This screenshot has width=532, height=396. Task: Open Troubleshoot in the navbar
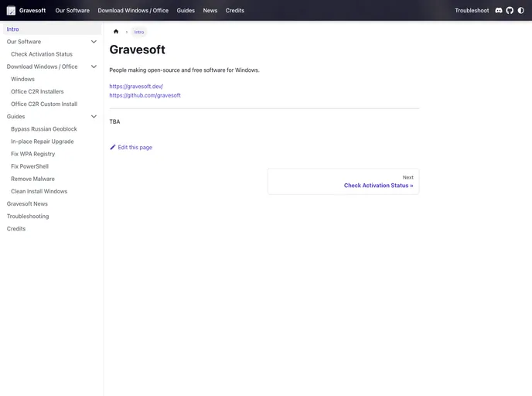[x=472, y=11]
